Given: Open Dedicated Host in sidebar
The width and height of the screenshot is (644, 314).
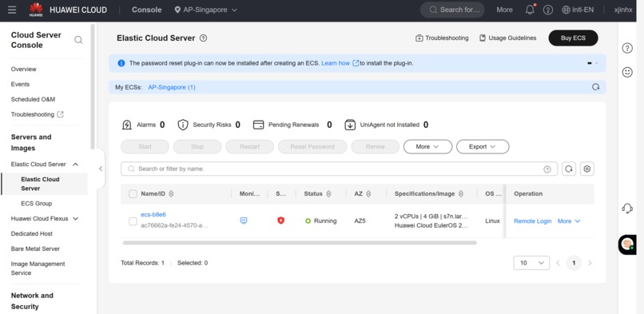Looking at the screenshot, I should [32, 233].
